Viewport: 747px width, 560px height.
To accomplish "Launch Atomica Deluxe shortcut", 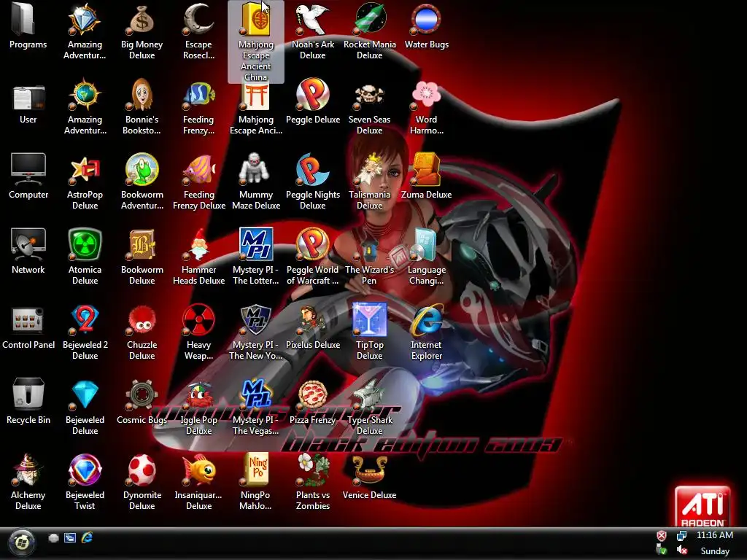I will click(85, 245).
